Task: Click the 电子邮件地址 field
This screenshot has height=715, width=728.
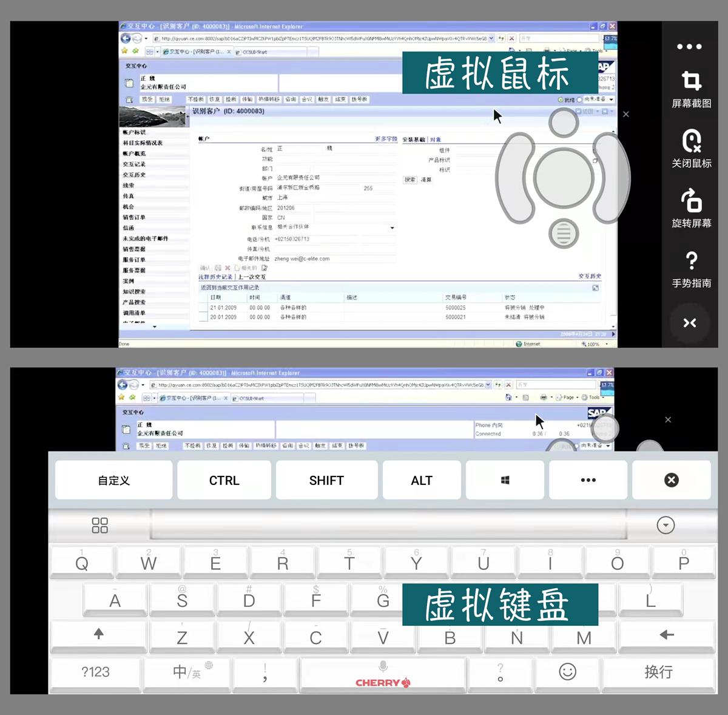Action: 336,259
